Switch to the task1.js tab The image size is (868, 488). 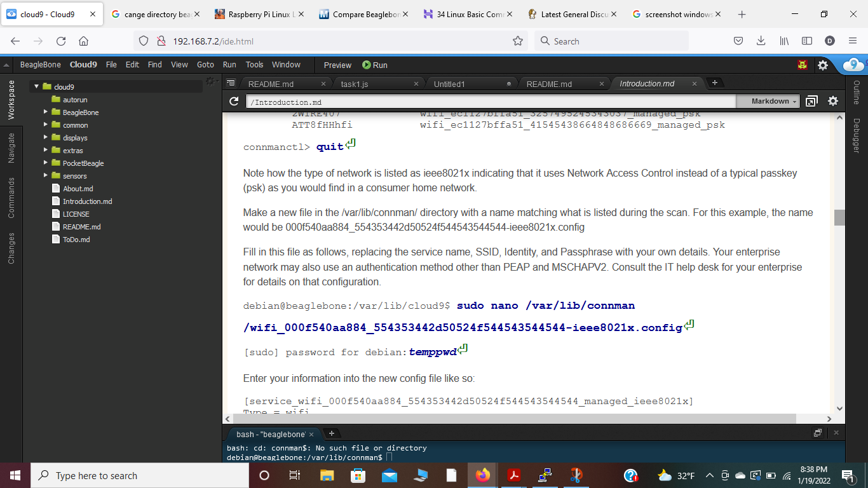(375, 83)
